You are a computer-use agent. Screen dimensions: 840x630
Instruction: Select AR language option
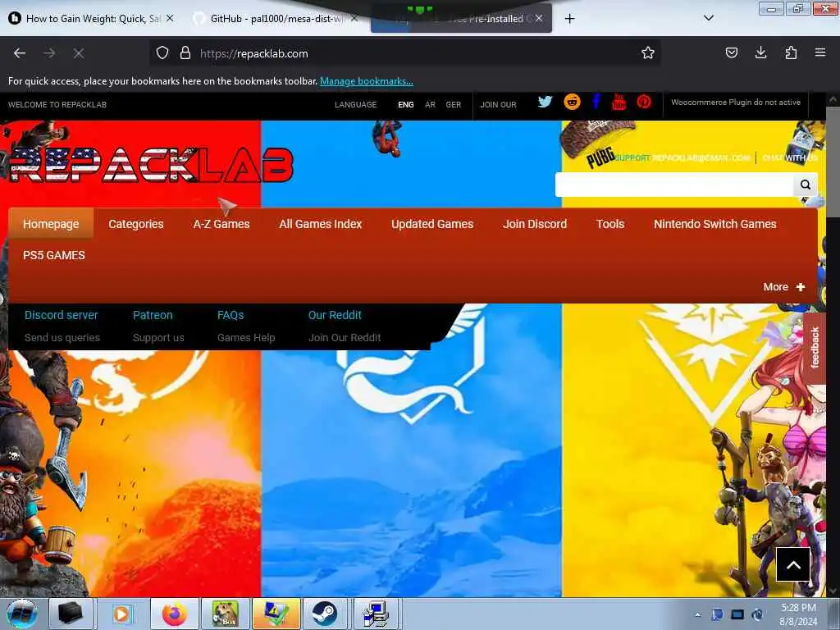tap(430, 104)
